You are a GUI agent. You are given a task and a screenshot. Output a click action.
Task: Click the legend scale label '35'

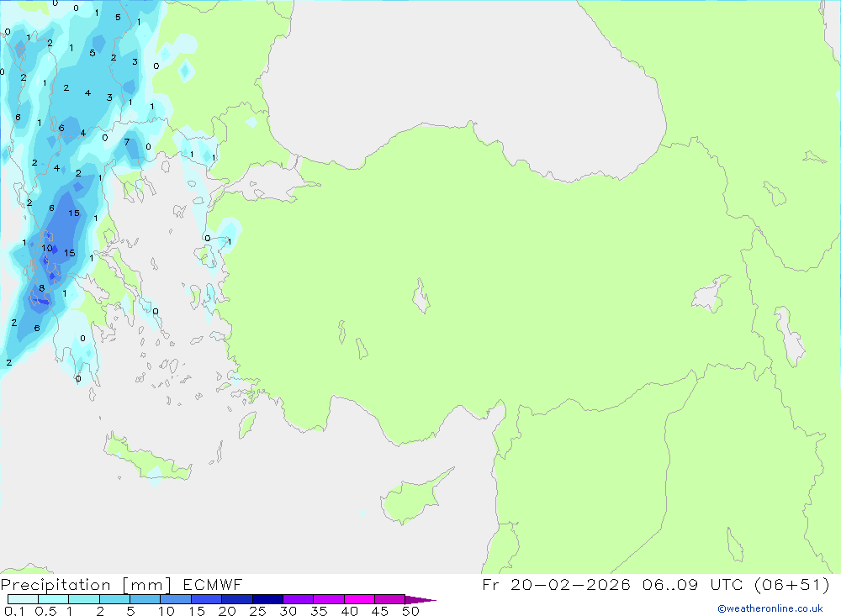(319, 611)
